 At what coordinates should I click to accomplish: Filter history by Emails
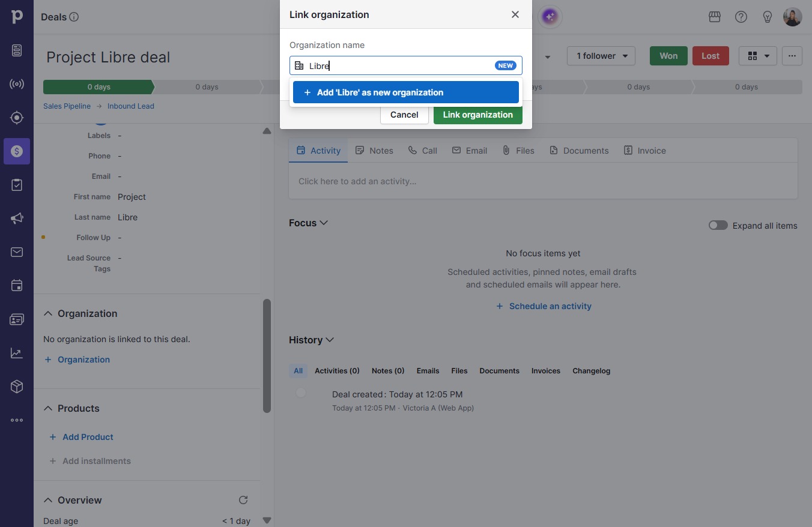pos(428,371)
